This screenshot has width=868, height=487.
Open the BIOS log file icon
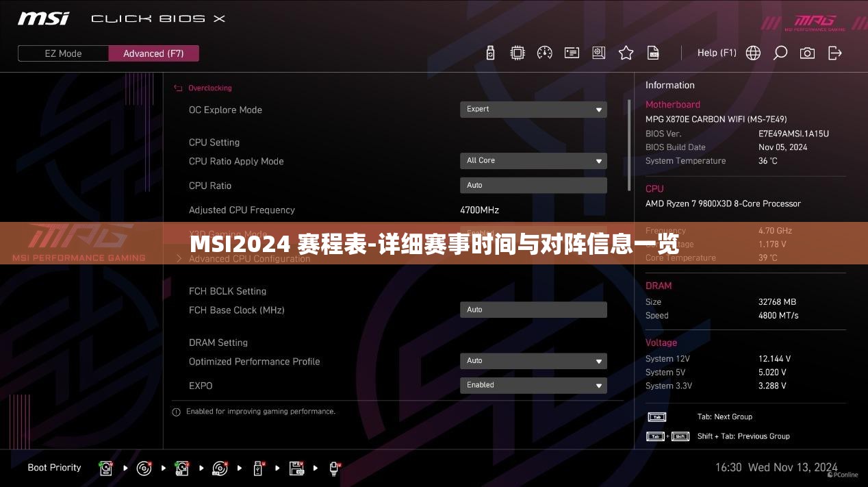[652, 53]
